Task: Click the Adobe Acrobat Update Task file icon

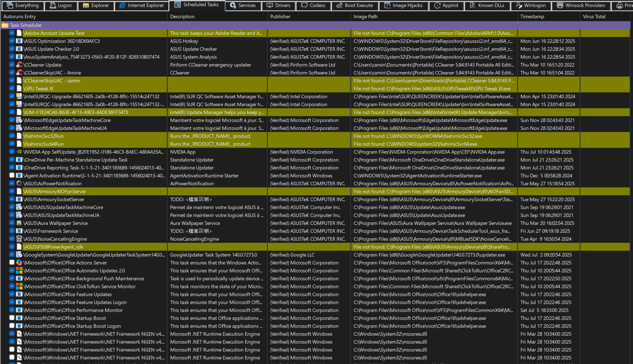Action: 19,33
